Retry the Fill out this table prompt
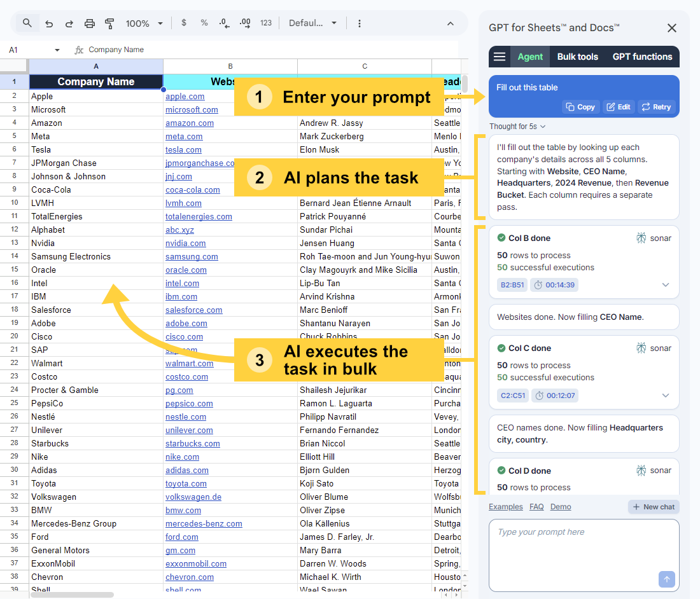 [x=656, y=107]
